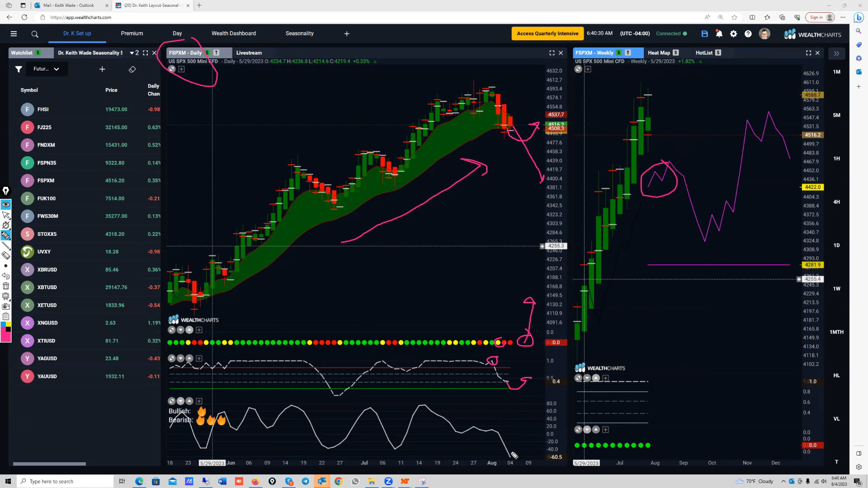Click the dot line-thickness selector in drawing toolbar
Screen dimensions: 868x488
[x=6, y=266]
